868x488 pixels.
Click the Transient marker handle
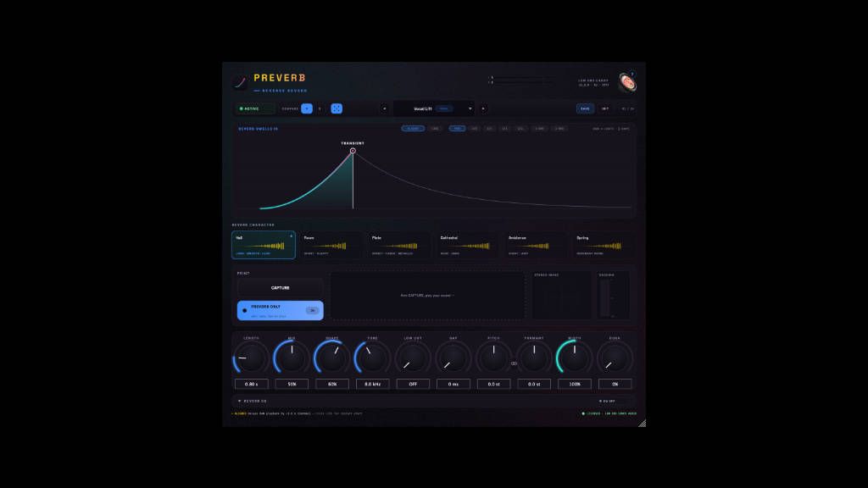(x=353, y=151)
